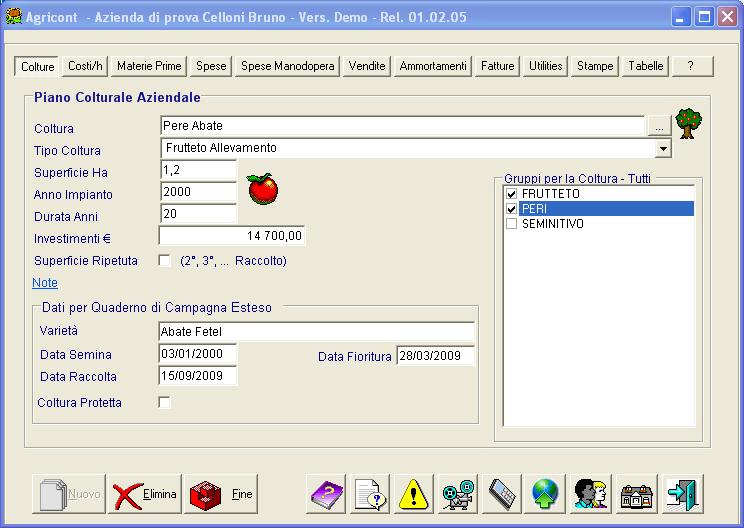The height and width of the screenshot is (528, 744).
Task: Open the document with question mark icon
Action: [370, 494]
